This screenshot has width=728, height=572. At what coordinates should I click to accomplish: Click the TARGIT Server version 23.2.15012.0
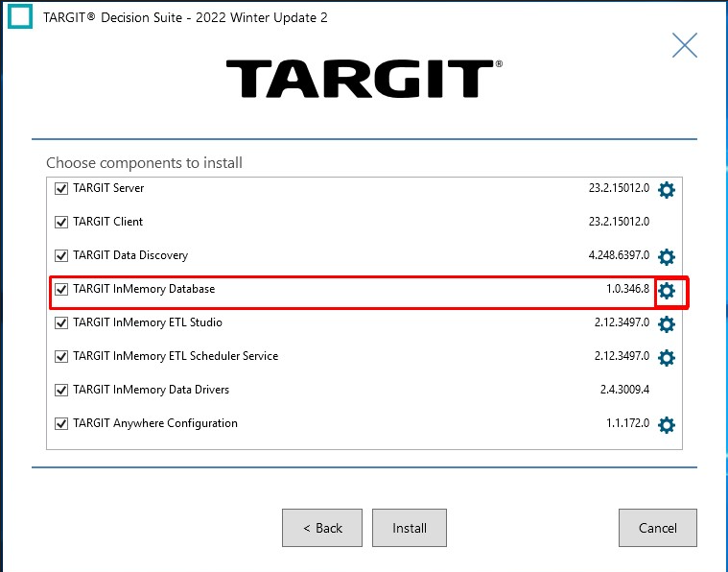coord(619,188)
